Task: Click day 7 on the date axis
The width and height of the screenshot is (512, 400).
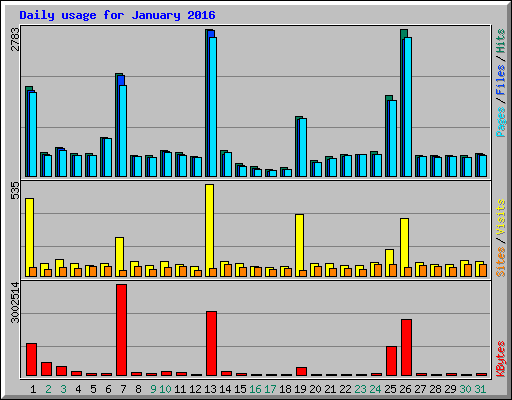Action: pos(123,389)
